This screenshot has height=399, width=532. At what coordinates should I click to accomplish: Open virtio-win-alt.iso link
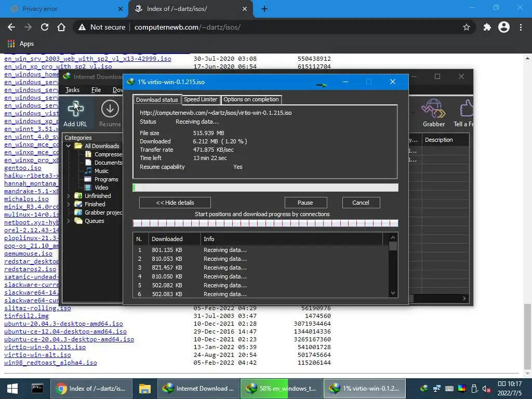pos(37,355)
